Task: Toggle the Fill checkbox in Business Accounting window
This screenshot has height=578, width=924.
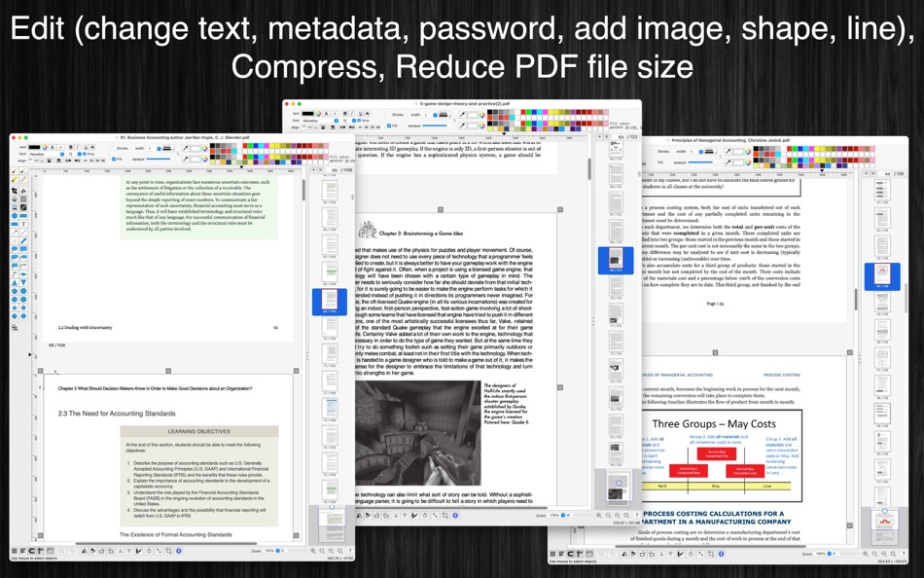Action: point(114,160)
